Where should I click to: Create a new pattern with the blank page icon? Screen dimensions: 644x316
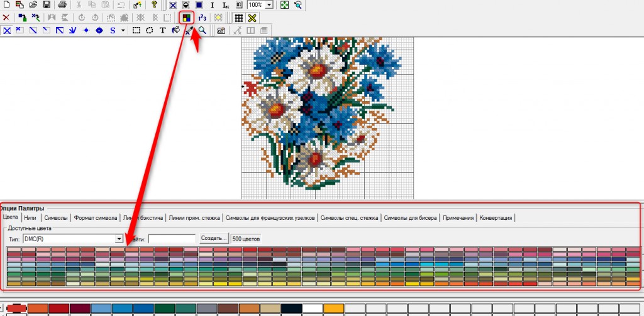(x=6, y=5)
